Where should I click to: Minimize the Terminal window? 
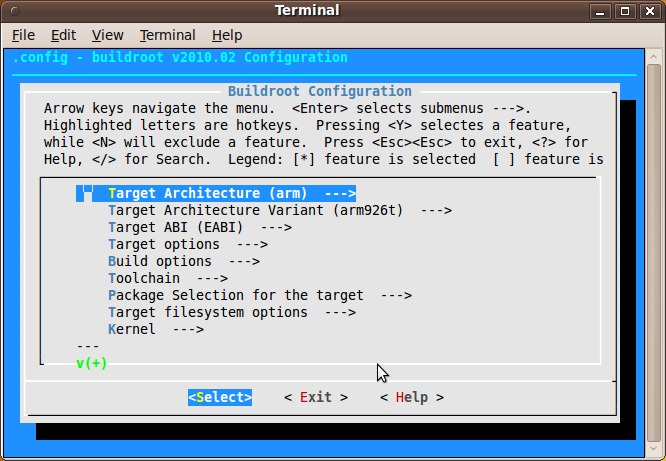tap(600, 11)
